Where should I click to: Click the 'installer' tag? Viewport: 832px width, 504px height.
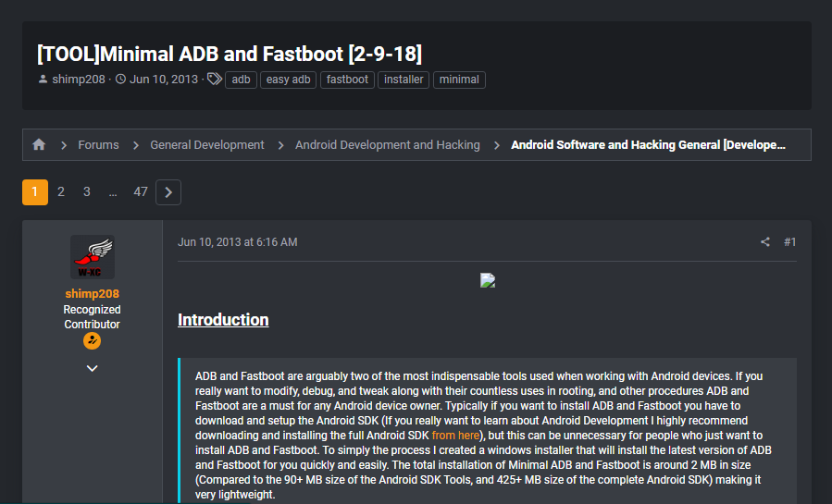[404, 80]
